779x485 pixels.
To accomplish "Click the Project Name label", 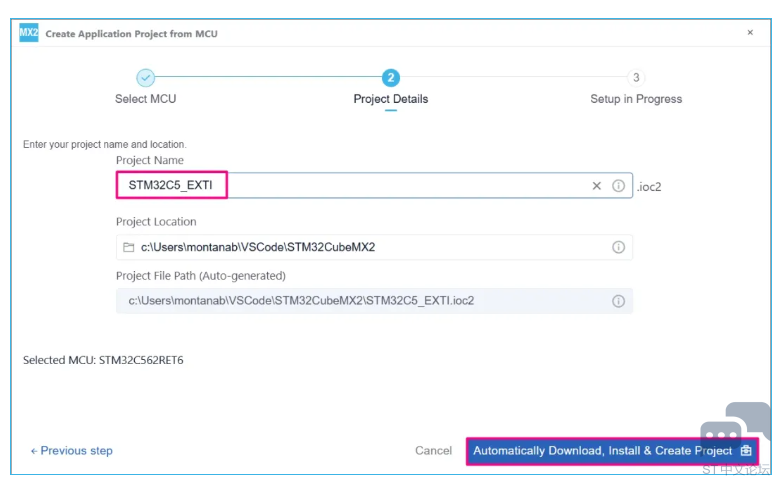I will [x=150, y=160].
